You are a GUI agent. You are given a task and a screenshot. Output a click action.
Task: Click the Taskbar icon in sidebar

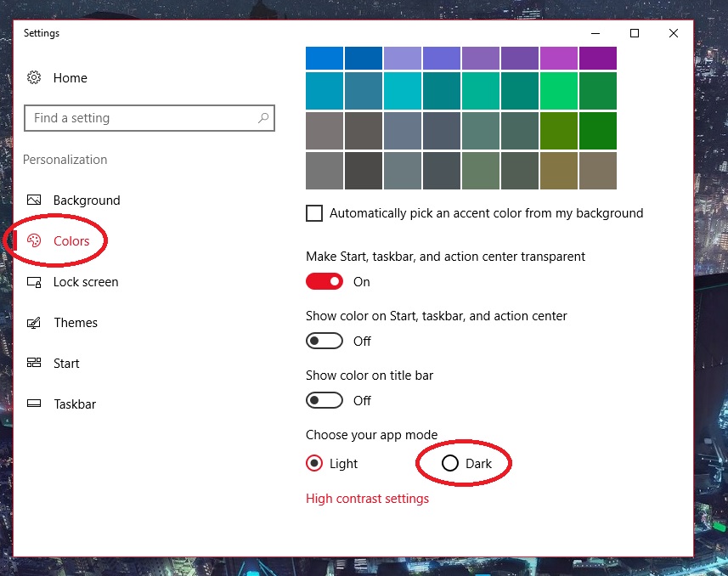[x=34, y=404]
